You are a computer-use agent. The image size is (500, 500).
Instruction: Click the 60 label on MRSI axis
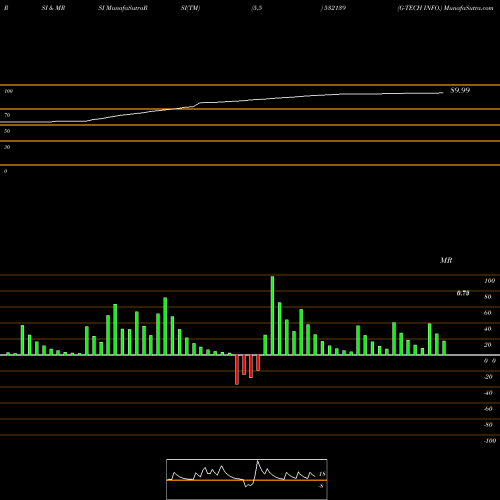(488, 313)
